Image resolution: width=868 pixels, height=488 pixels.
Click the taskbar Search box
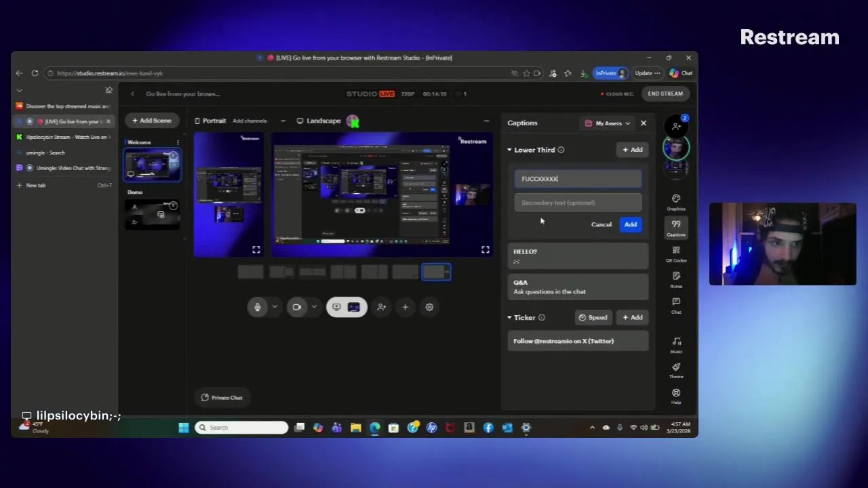click(x=241, y=428)
